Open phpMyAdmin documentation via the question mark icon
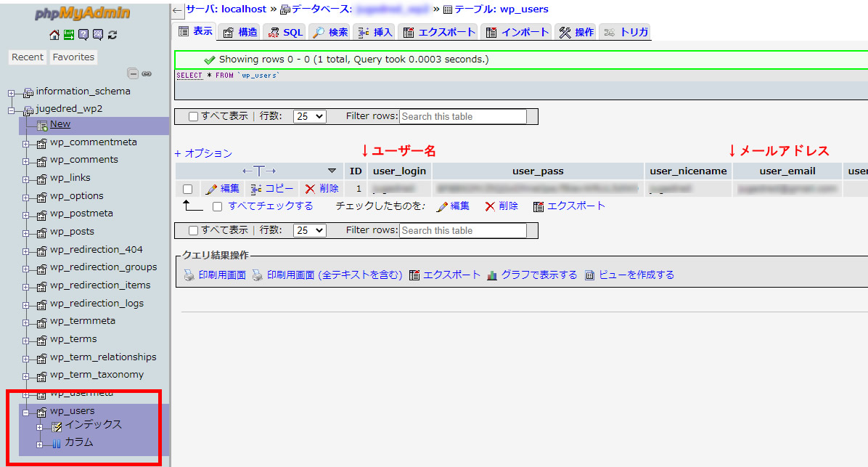The width and height of the screenshot is (868, 467). coord(84,34)
